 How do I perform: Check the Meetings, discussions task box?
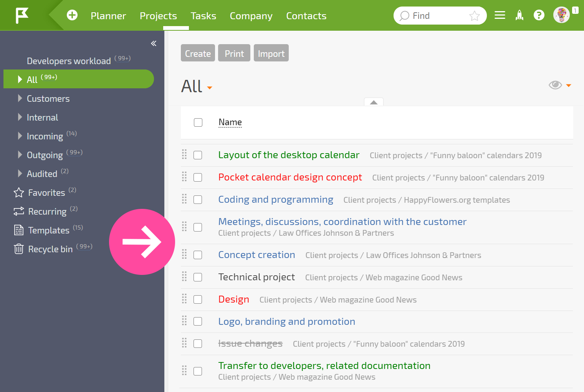click(198, 227)
